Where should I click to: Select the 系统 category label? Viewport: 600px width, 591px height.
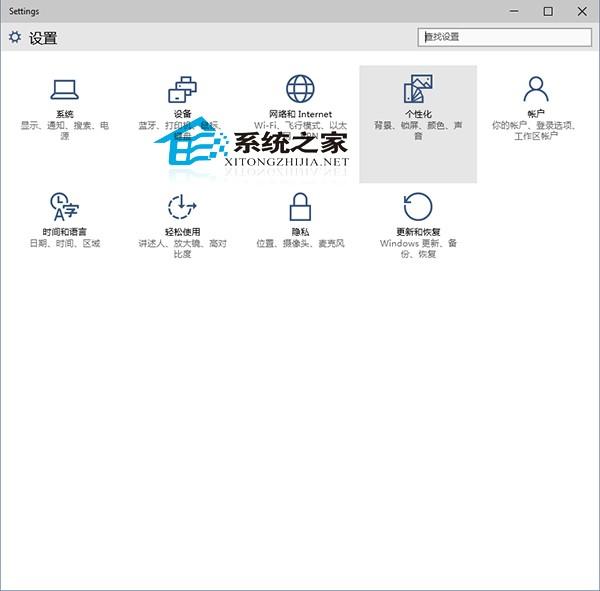(65, 114)
